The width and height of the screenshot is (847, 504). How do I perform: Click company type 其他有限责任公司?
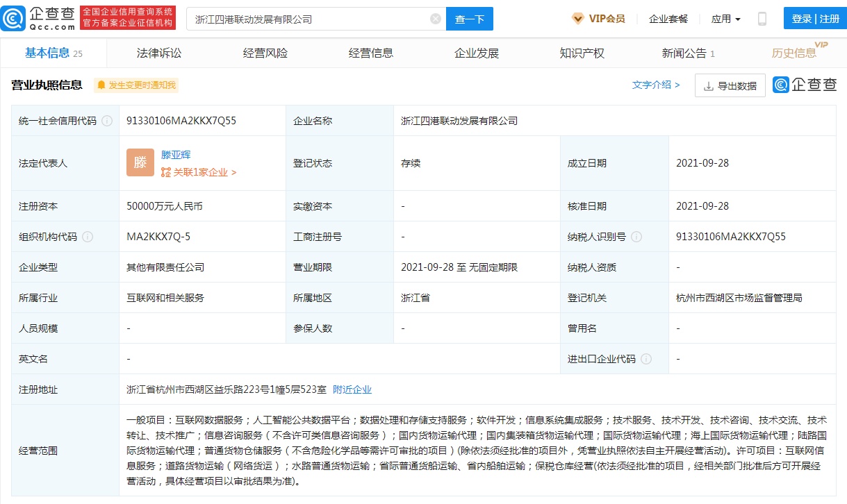165,267
